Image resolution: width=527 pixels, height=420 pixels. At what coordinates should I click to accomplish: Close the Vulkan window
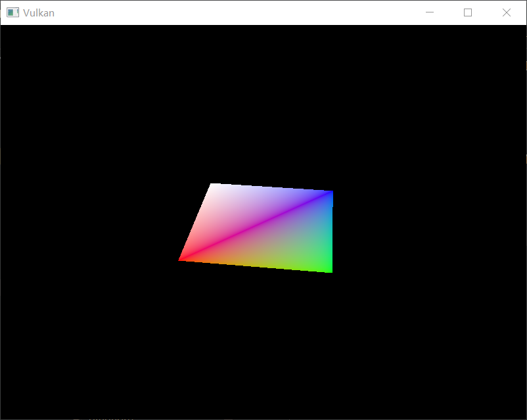(506, 12)
